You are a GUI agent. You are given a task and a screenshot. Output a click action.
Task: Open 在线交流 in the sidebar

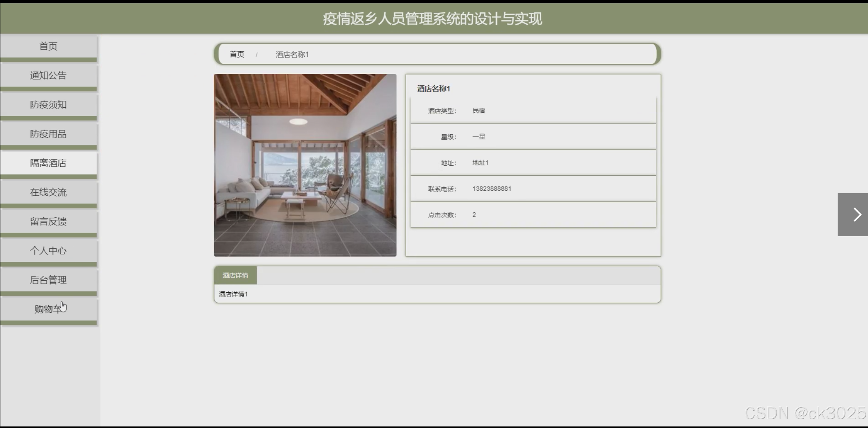pos(48,192)
